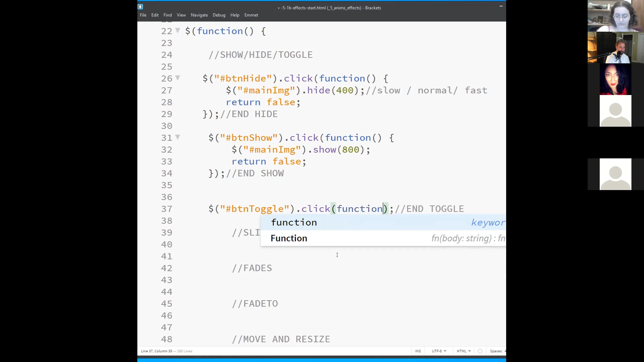
Task: Open the File menu
Action: click(x=143, y=15)
